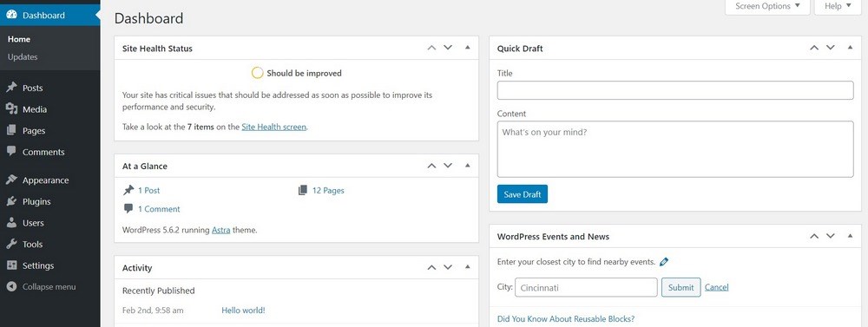
Task: Click the Submit city button
Action: point(681,287)
